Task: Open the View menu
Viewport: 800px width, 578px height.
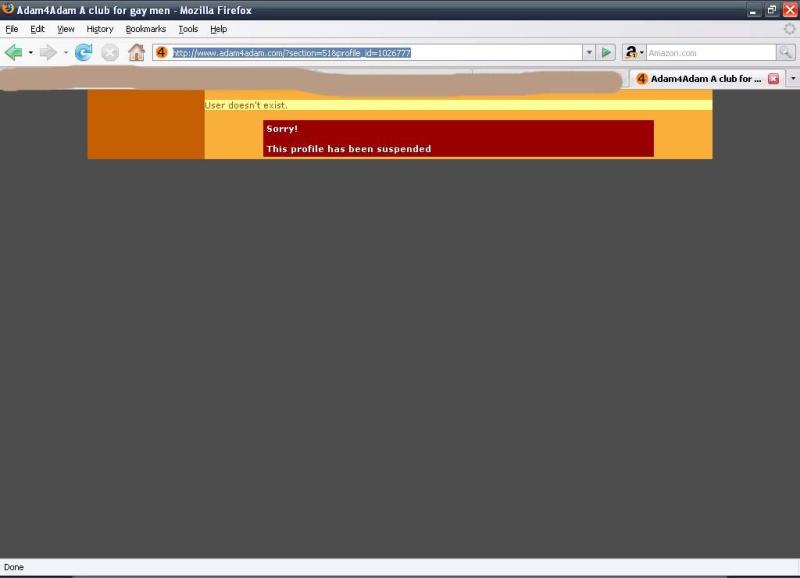Action: pyautogui.click(x=66, y=29)
